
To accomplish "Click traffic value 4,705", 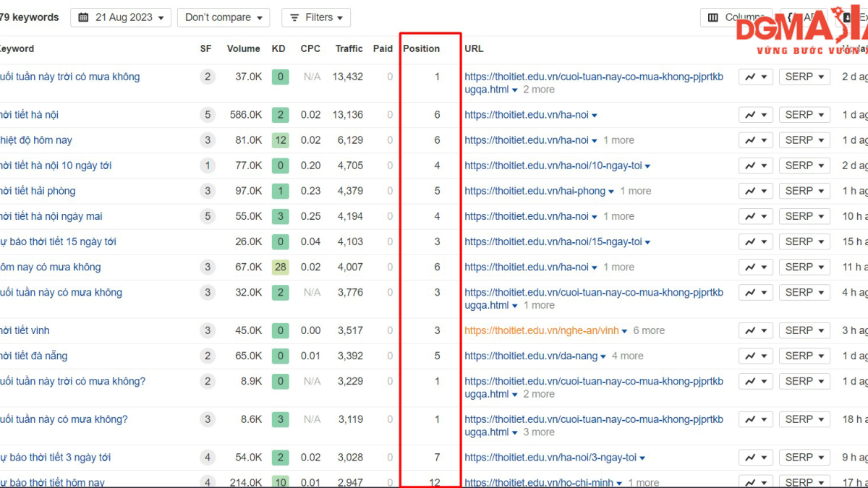I will tap(350, 166).
